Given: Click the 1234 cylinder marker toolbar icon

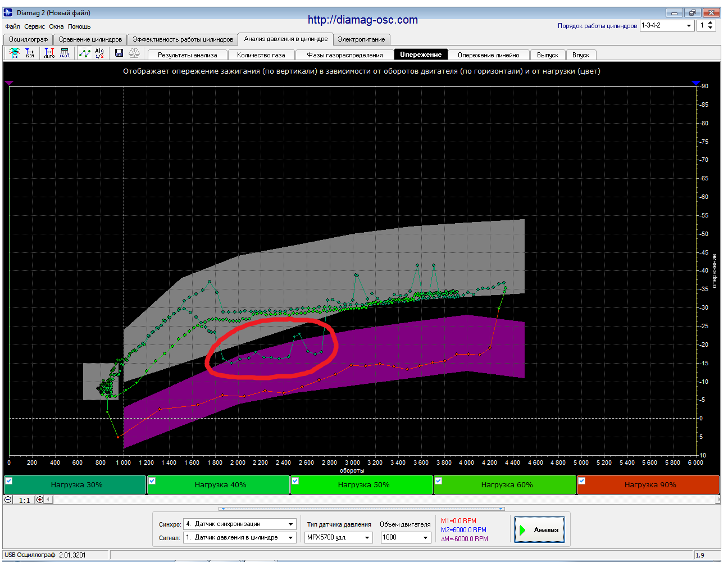Looking at the screenshot, I should (x=30, y=53).
